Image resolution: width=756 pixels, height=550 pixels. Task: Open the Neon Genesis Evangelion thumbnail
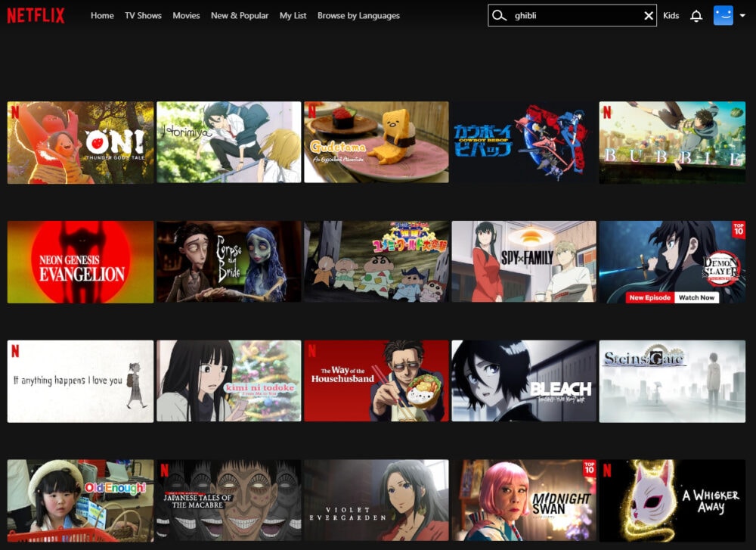tap(81, 262)
